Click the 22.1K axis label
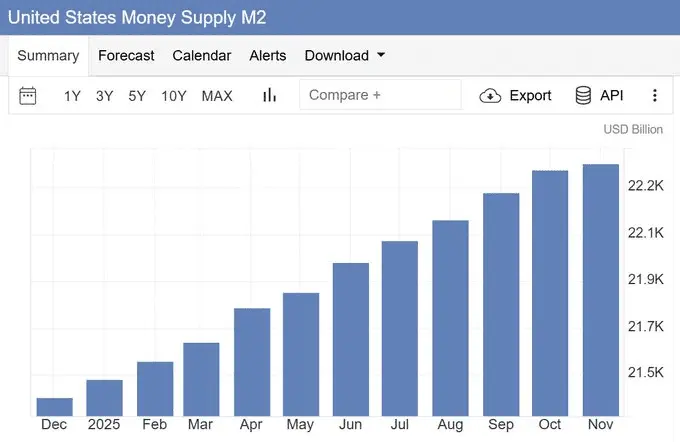This screenshot has height=442, width=680. tap(646, 233)
